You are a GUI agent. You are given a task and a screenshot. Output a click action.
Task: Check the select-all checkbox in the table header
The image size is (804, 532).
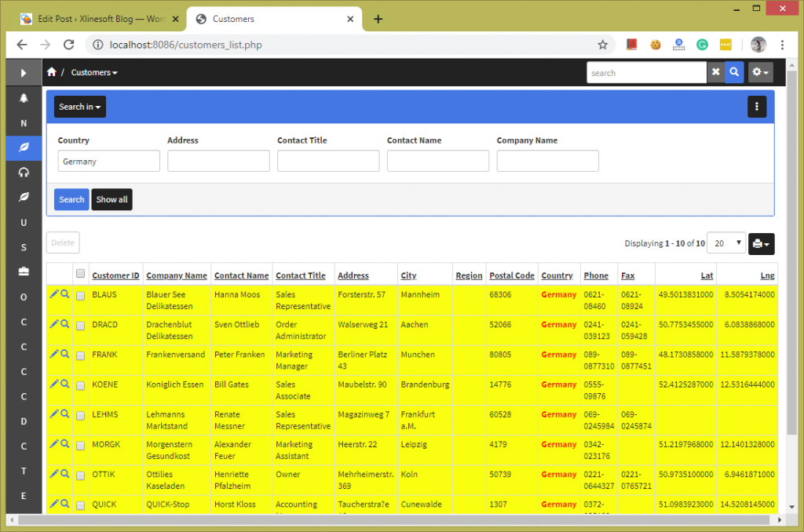point(80,273)
